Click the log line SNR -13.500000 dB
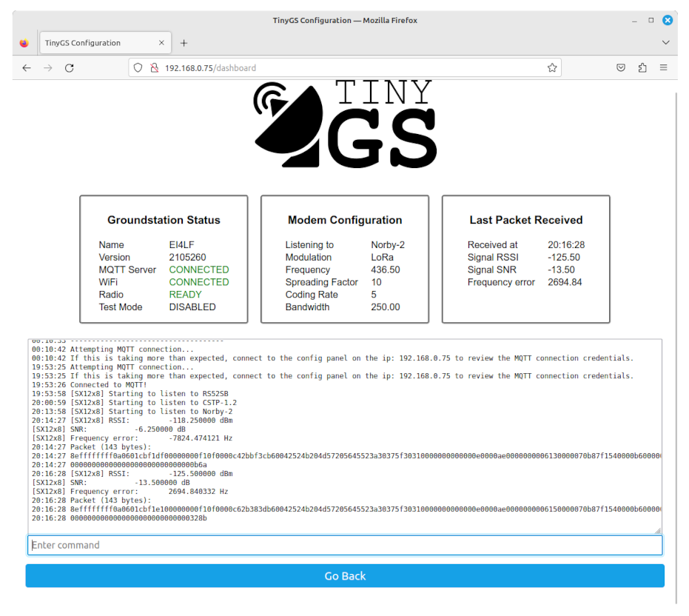This screenshot has width=689, height=616. click(111, 483)
